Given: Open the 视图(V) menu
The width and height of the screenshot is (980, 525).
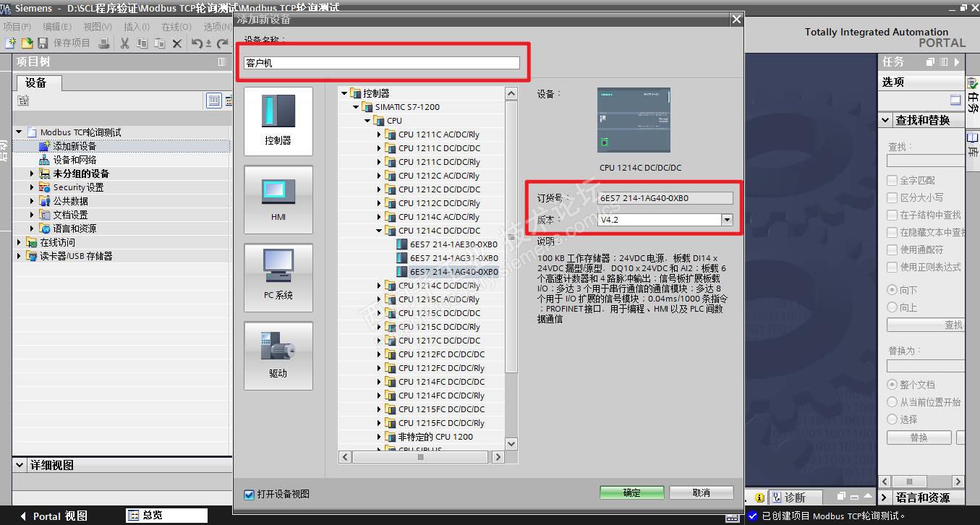Looking at the screenshot, I should [x=97, y=27].
